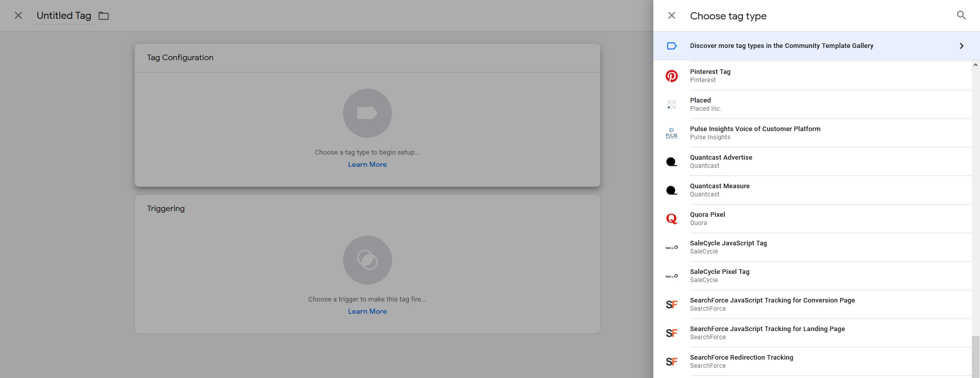Click the SearchForce Redirection Tracking logo
This screenshot has width=980, height=378.
coord(672,362)
